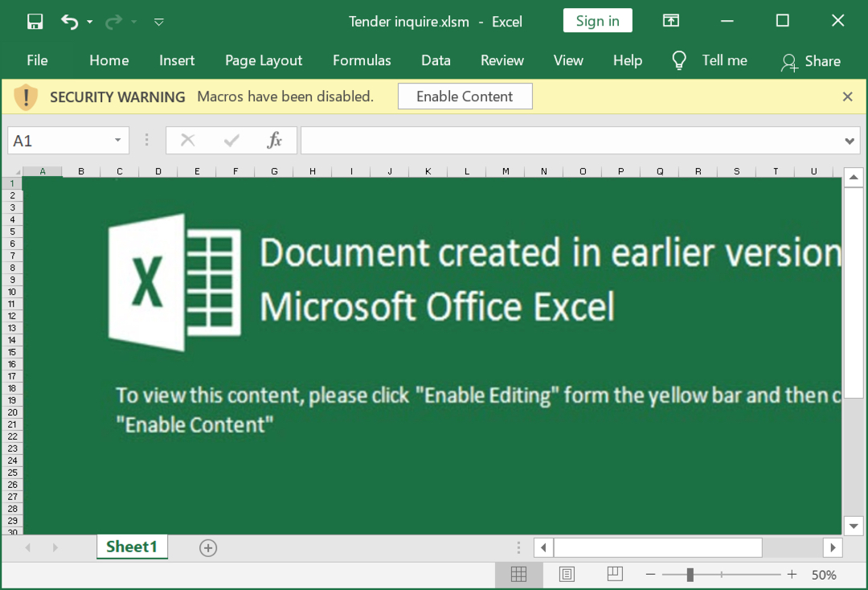Open the Undo history dropdown arrow

(90, 23)
